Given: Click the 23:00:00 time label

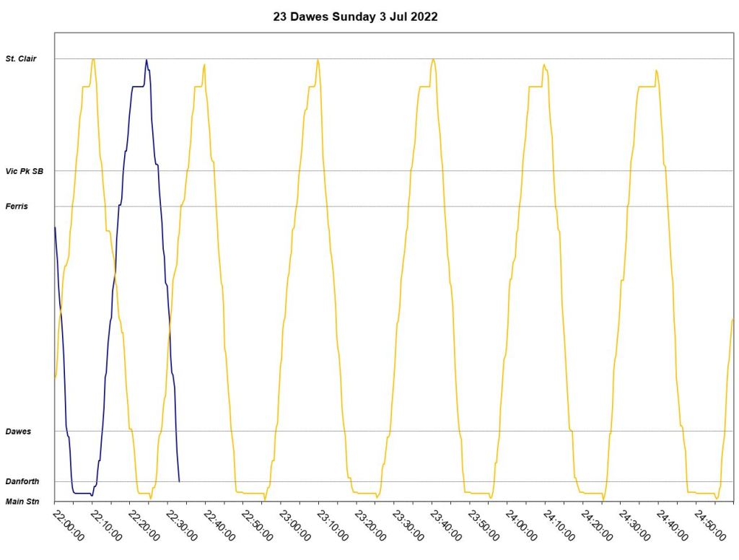Looking at the screenshot, I should [x=296, y=526].
